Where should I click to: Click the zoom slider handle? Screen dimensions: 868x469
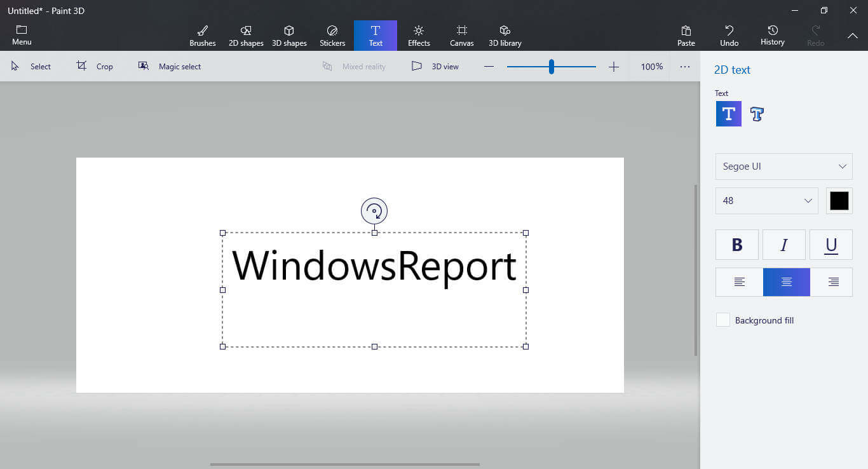(x=552, y=66)
